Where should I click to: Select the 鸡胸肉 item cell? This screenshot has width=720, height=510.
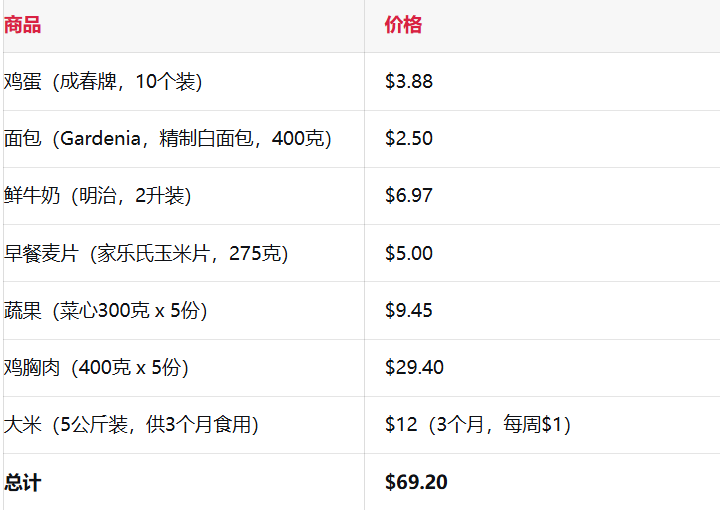click(96, 368)
